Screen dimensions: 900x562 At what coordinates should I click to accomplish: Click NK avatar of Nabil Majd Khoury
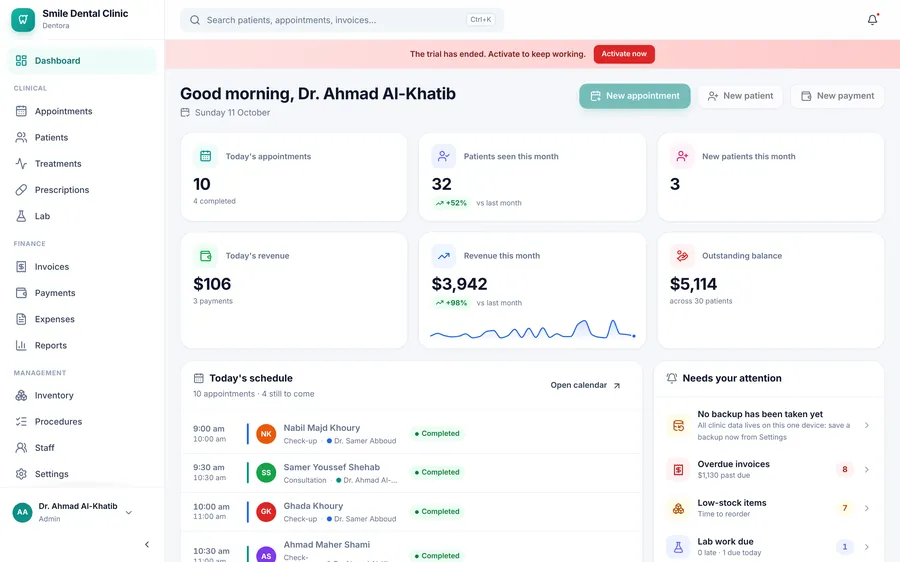click(266, 434)
